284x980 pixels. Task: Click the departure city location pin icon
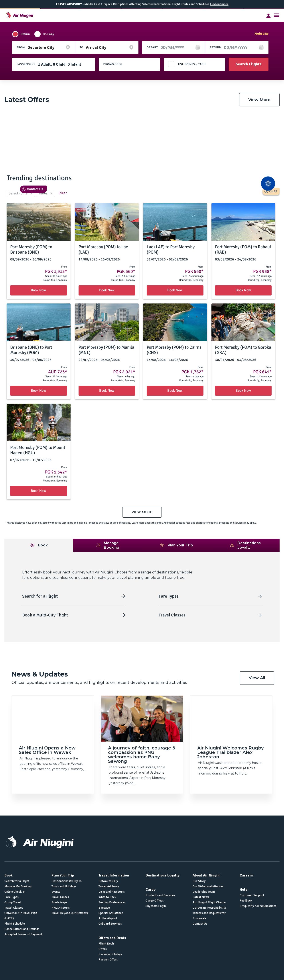click(68, 48)
